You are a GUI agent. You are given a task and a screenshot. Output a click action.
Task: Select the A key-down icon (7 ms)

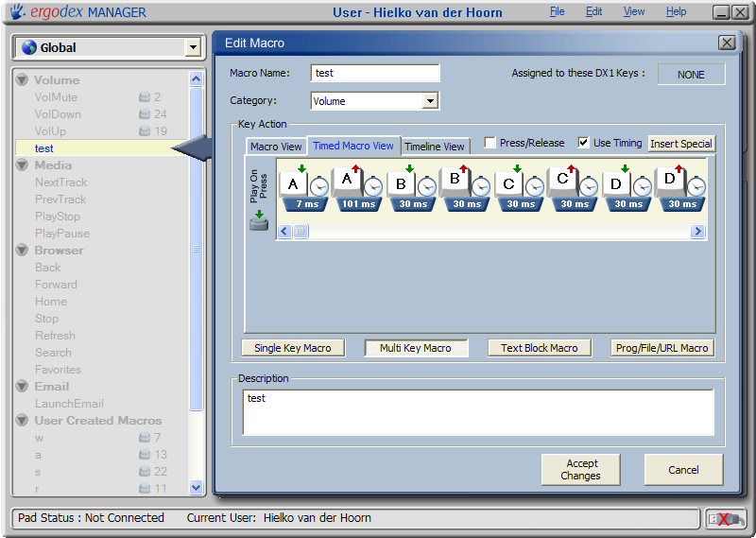coord(293,182)
